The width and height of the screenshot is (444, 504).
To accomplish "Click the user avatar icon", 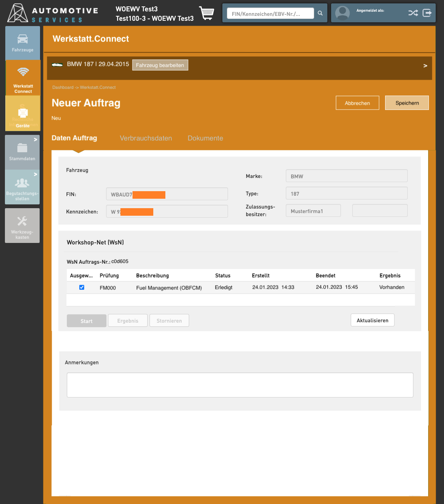I will tap(342, 13).
